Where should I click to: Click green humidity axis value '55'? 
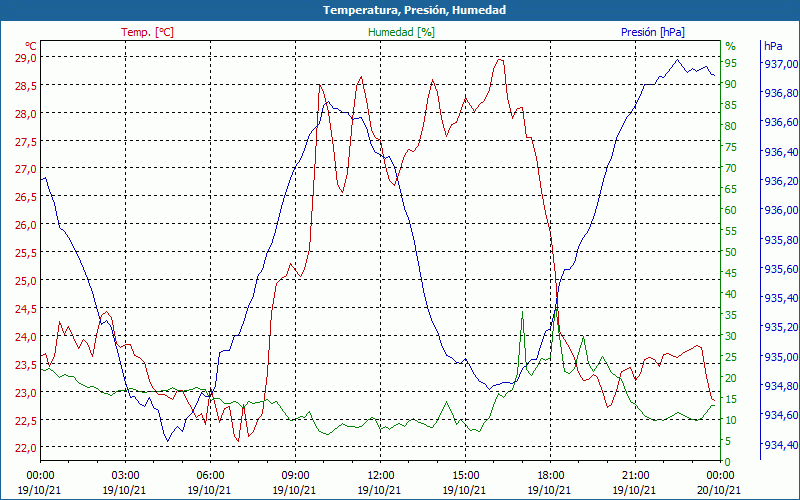click(x=731, y=231)
